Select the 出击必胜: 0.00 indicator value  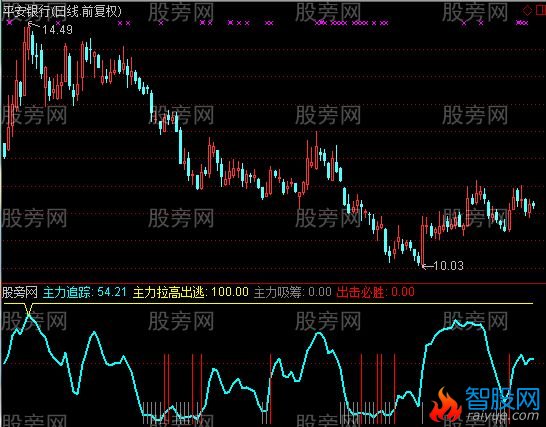[x=375, y=292]
